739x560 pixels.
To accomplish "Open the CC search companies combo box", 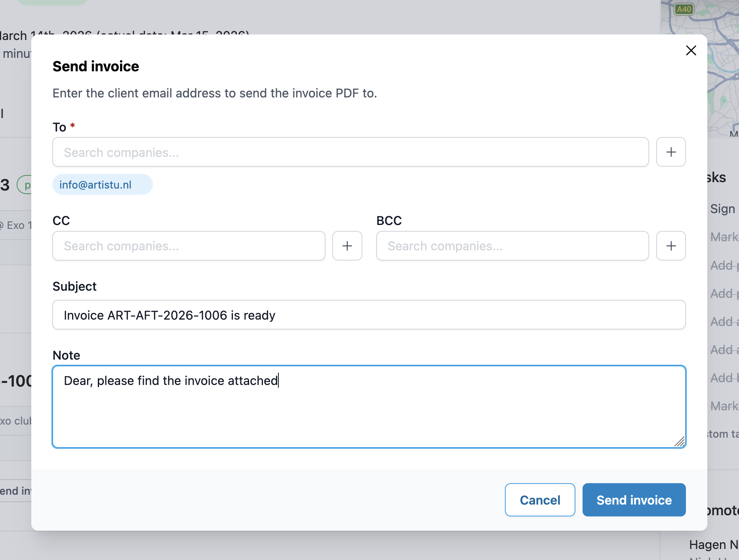I will [x=189, y=246].
